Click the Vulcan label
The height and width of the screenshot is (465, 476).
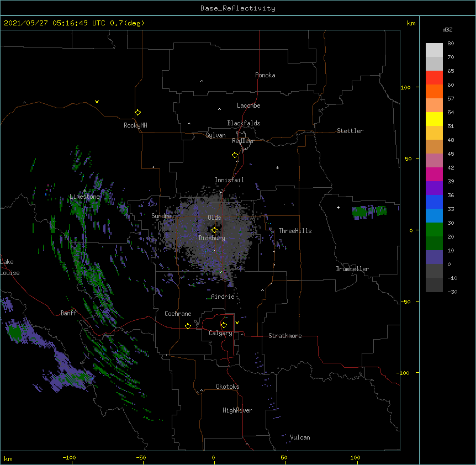pyautogui.click(x=300, y=437)
